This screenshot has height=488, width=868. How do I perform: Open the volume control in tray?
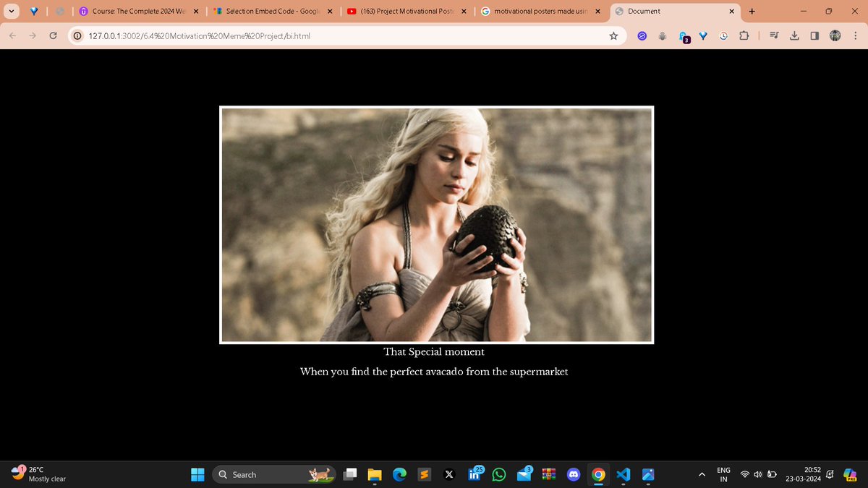coord(758,474)
